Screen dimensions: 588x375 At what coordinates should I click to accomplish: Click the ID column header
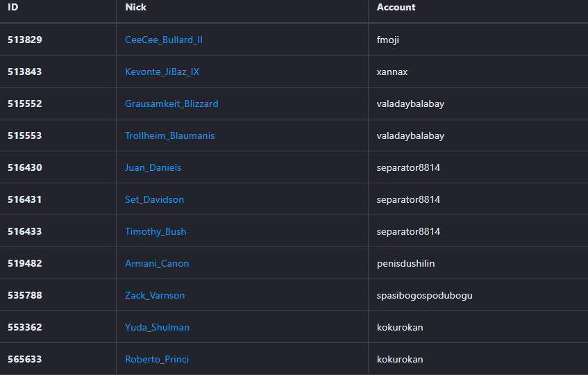pyautogui.click(x=13, y=8)
